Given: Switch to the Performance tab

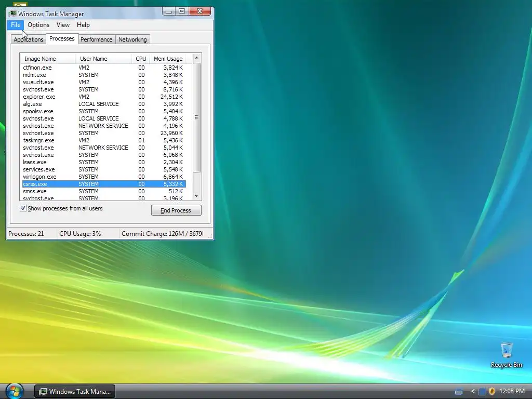Looking at the screenshot, I should point(96,39).
